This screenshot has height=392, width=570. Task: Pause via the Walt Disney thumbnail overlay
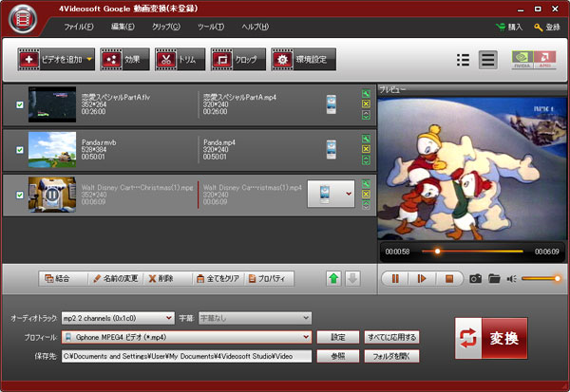(x=52, y=195)
